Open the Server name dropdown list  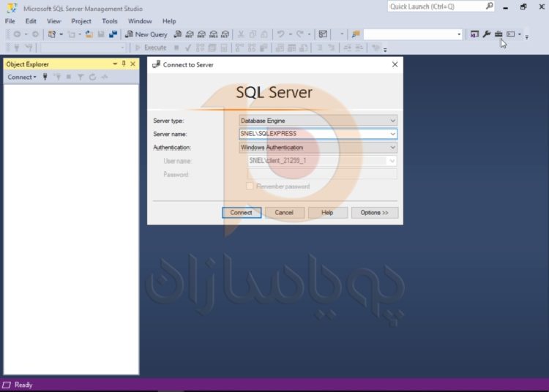click(x=392, y=135)
